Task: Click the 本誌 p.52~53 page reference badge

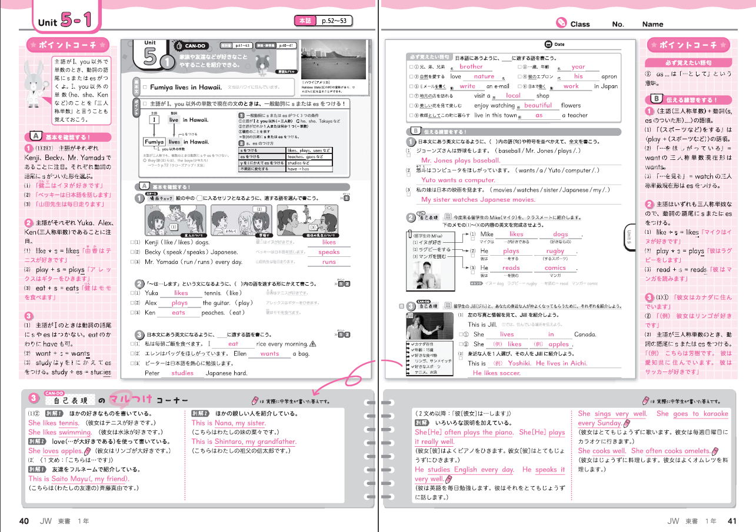Action: [325, 21]
